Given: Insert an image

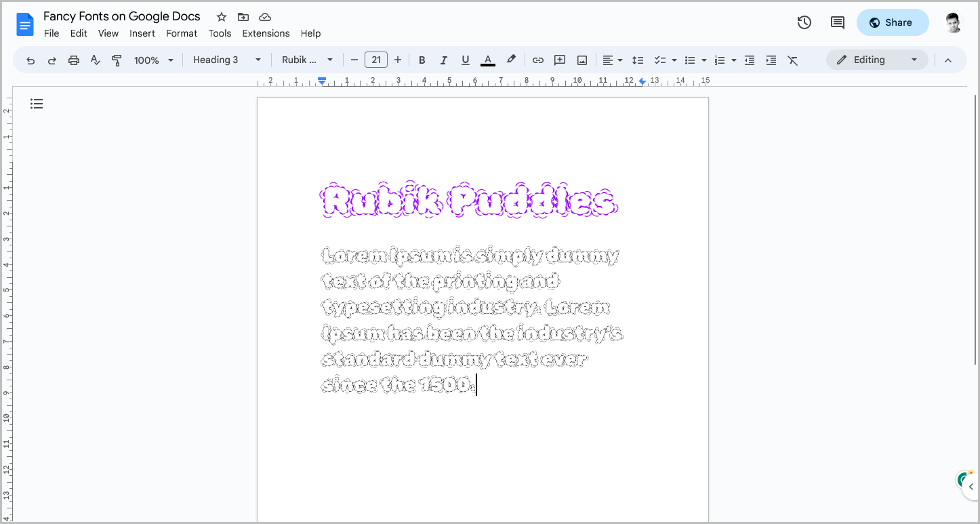Looking at the screenshot, I should (x=581, y=60).
